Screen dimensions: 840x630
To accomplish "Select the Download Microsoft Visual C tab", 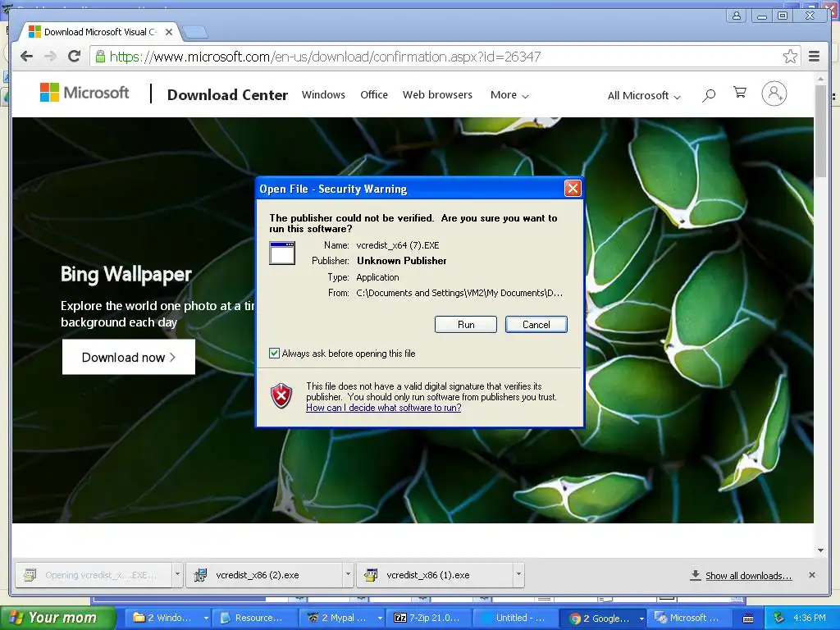I will click(99, 32).
